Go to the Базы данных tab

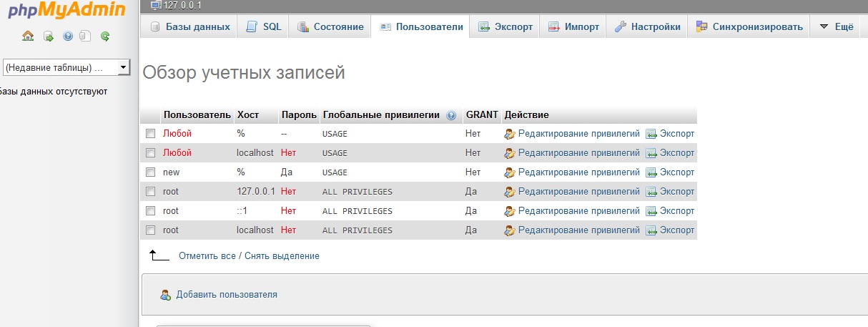[x=190, y=27]
